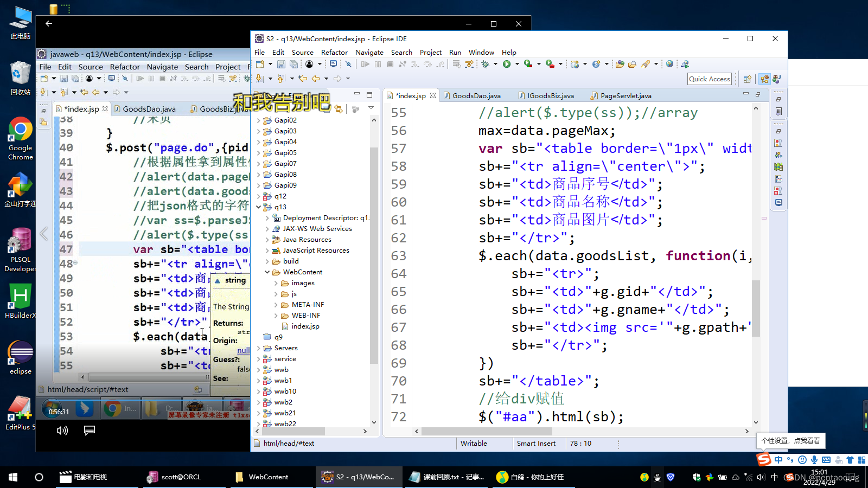Collapse the WebContent folder node

(x=267, y=272)
